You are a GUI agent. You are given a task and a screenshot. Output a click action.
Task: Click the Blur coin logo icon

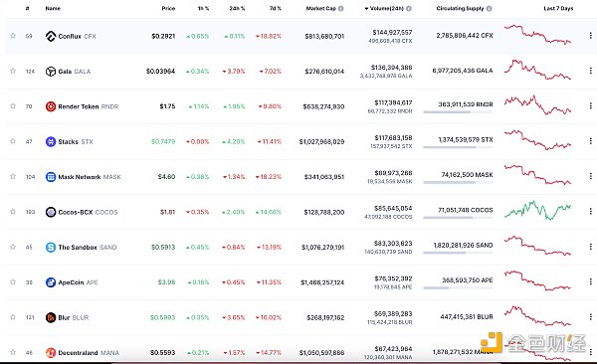coord(51,317)
